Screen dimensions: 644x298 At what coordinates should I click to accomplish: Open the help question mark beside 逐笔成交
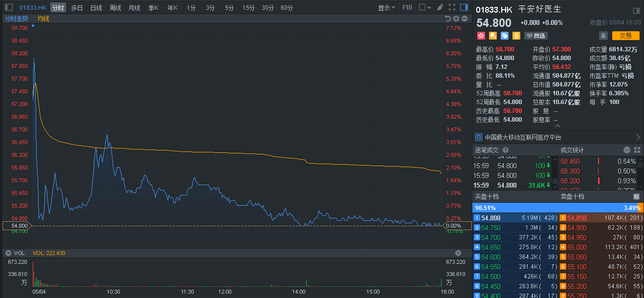[x=506, y=149]
